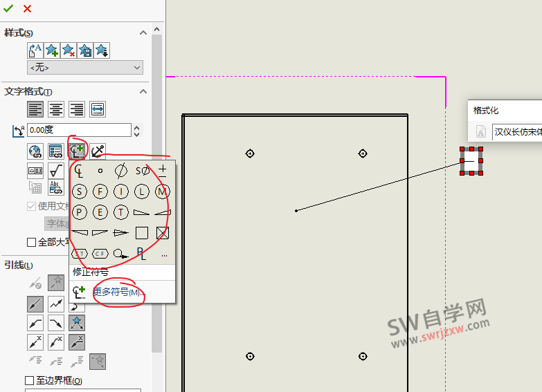Set center text alignment
This screenshot has width=542, height=392.
tap(56, 109)
